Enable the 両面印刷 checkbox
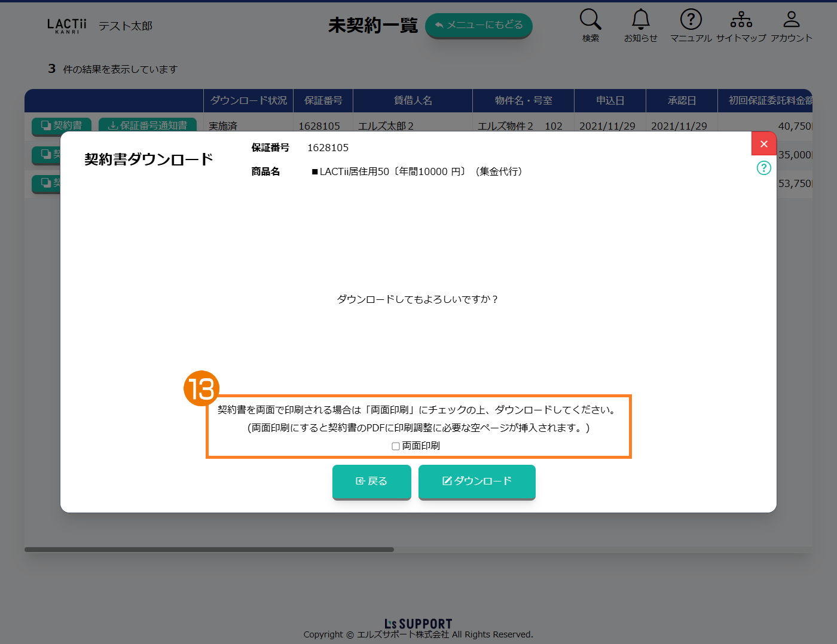 point(396,446)
